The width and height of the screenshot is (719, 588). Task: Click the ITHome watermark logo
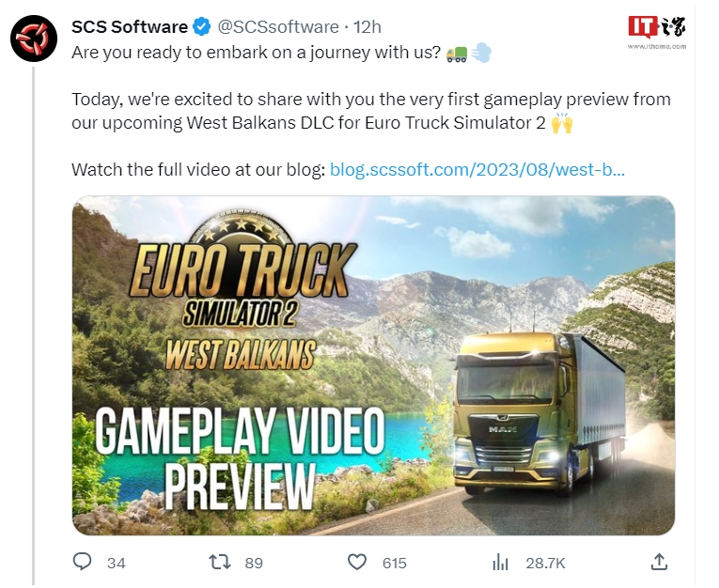657,32
